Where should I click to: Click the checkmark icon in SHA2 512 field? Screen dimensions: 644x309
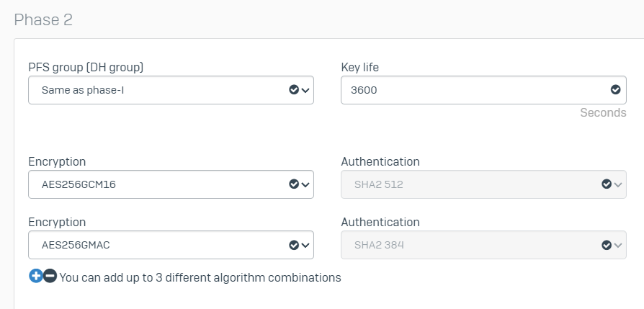click(607, 184)
